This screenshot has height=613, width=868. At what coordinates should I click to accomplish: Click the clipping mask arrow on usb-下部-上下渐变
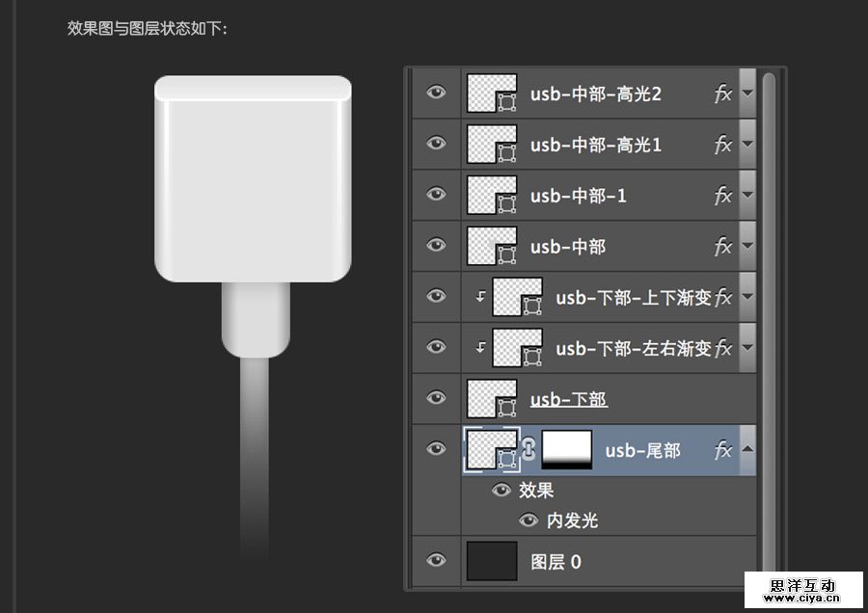click(x=479, y=297)
